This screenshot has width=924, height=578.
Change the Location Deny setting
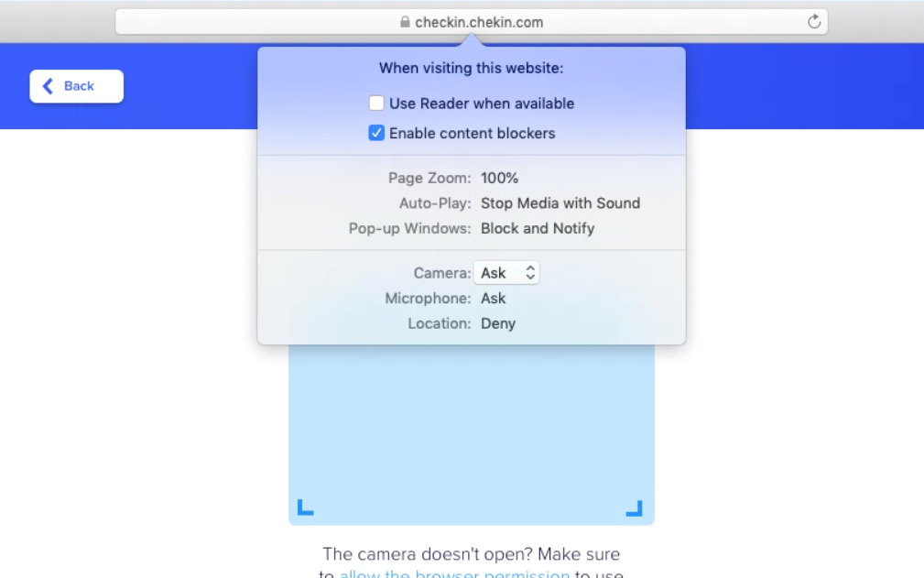tap(497, 323)
